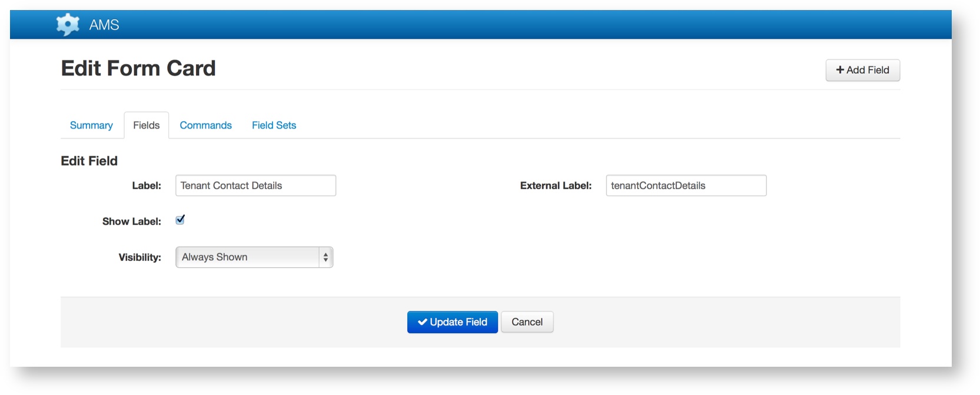Open the Commands tab
This screenshot has width=980, height=395.
point(205,125)
